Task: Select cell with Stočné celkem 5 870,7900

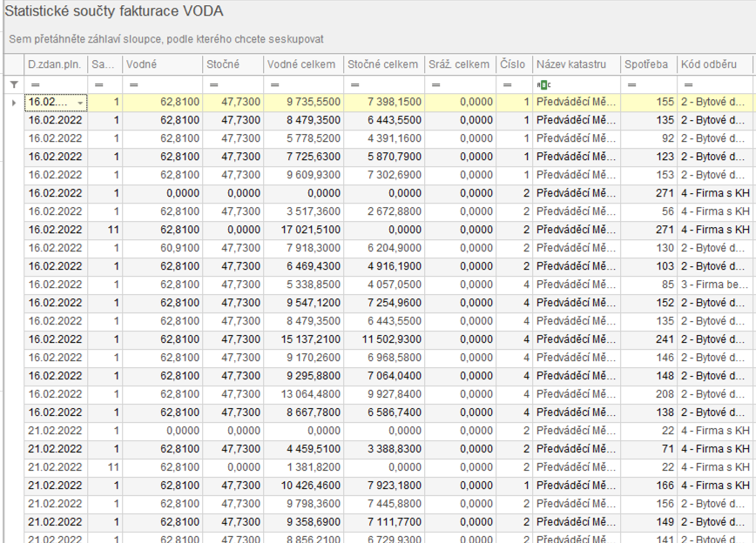Action: click(x=384, y=158)
